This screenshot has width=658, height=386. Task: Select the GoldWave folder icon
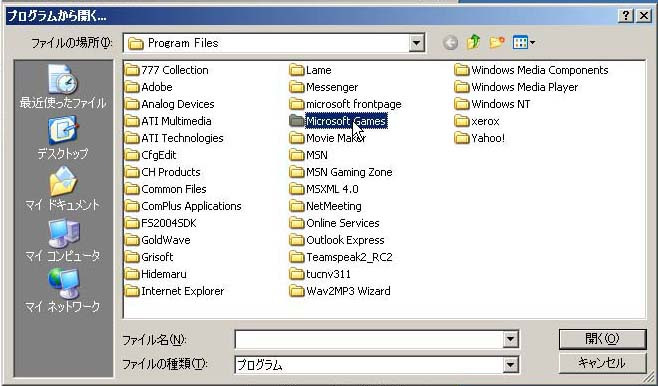132,240
